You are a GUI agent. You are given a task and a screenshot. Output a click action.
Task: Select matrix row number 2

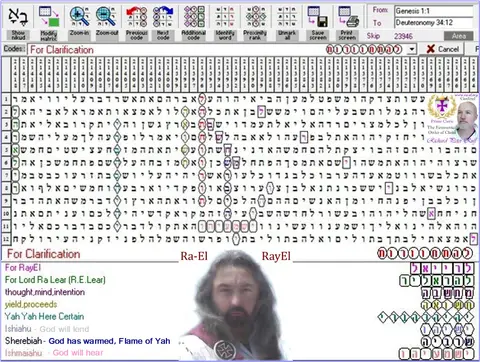coord(6,111)
